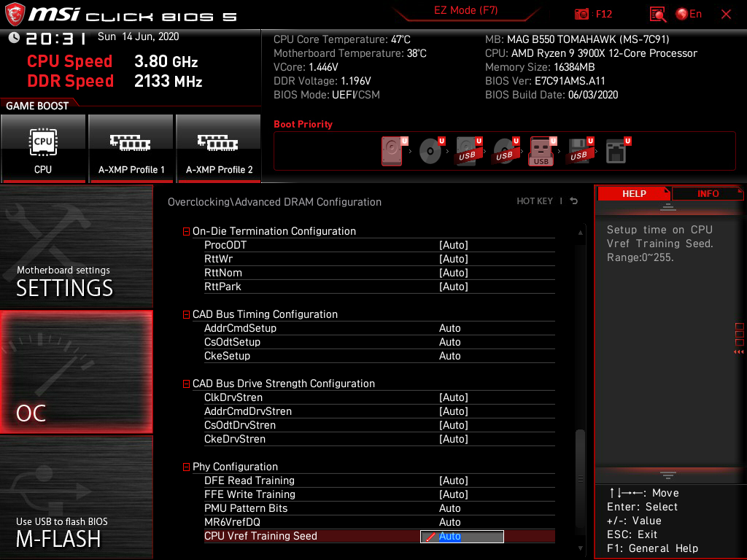The width and height of the screenshot is (747, 560).
Task: Click the help panel bottom scroll handle
Action: click(668, 475)
